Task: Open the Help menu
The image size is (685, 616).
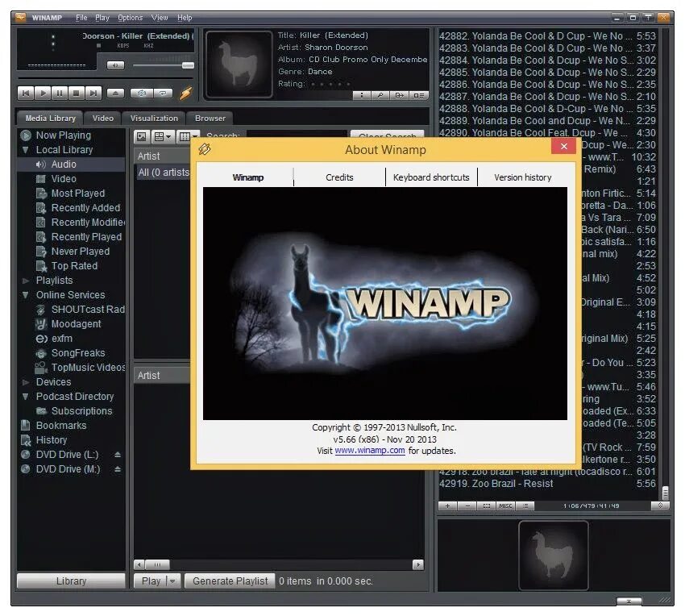Action: pos(185,18)
